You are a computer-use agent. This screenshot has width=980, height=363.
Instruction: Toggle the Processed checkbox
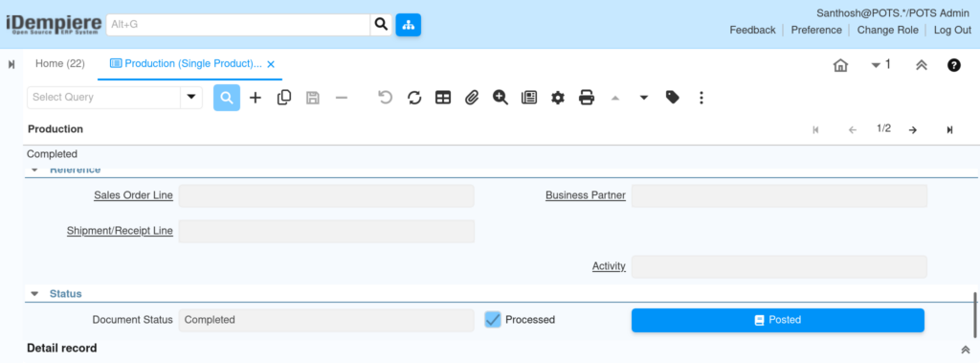click(x=493, y=320)
